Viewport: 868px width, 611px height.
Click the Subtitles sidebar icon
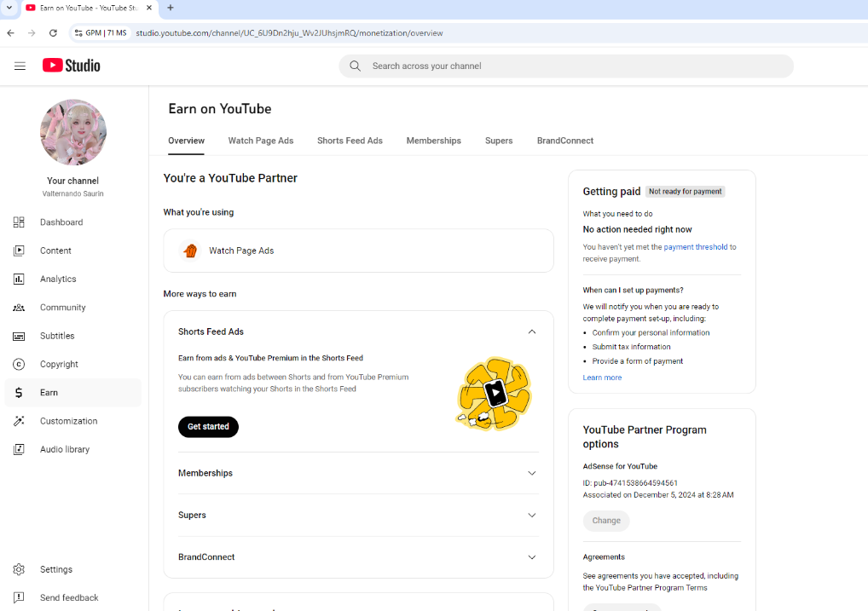tap(19, 336)
